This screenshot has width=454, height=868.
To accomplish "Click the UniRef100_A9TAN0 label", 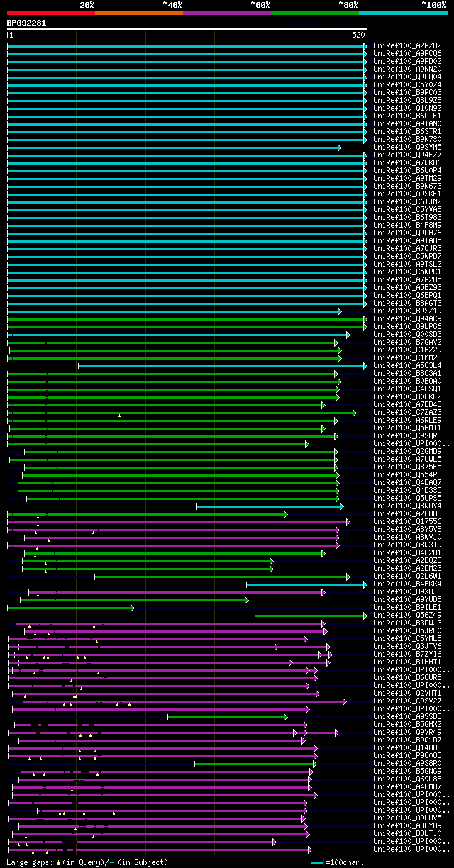I will click(x=407, y=124).
